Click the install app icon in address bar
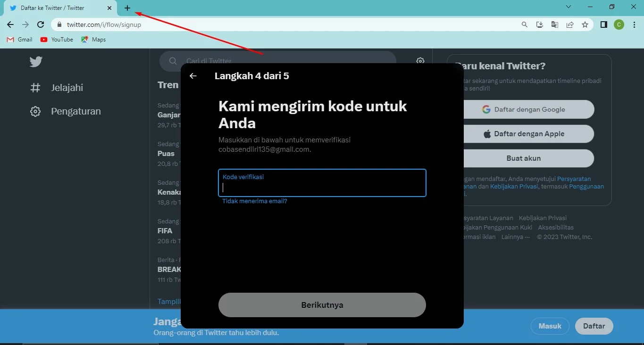The image size is (644, 345). [x=540, y=25]
